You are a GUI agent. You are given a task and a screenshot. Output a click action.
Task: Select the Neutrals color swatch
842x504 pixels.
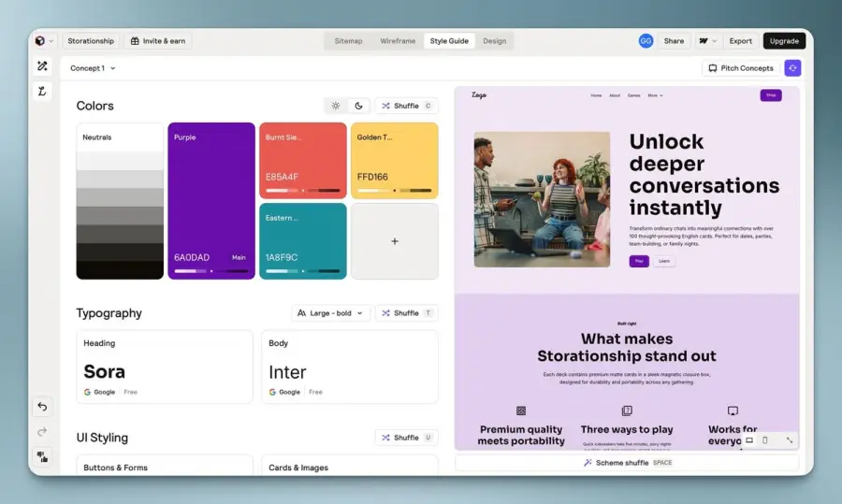coord(120,201)
